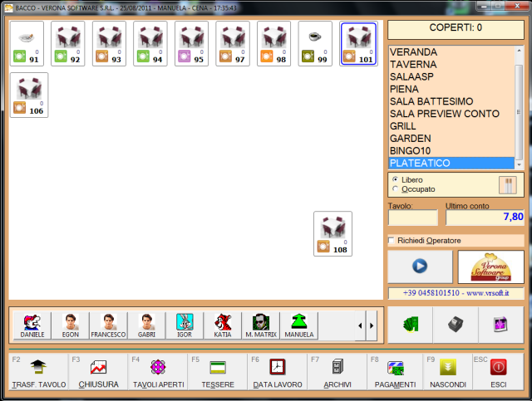Select BINGO10 room
The image size is (532, 401).
click(x=451, y=151)
